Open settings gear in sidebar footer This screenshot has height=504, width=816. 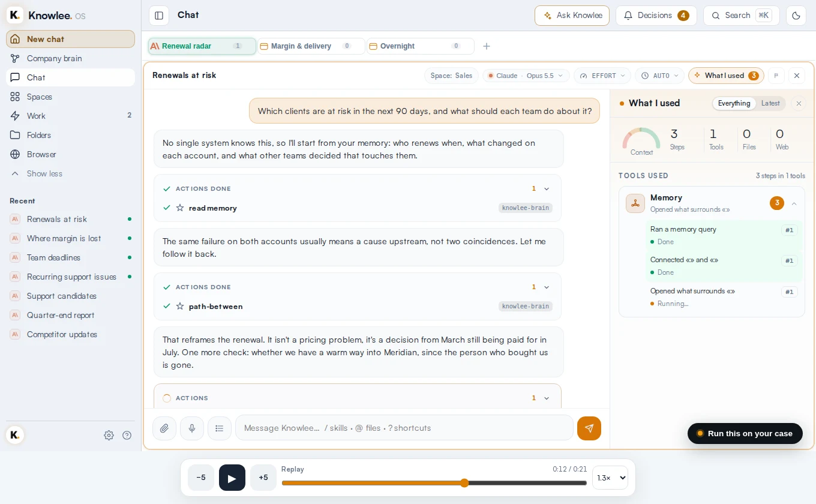[x=109, y=436]
